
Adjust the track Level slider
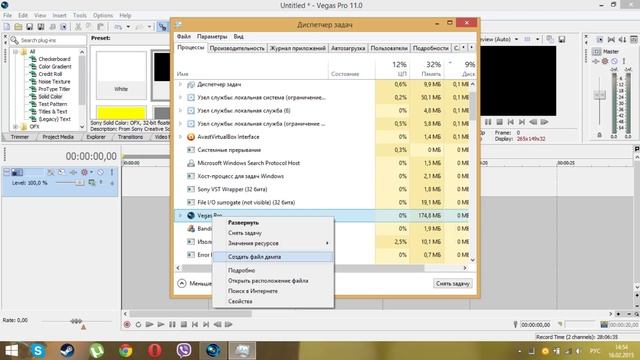[x=80, y=182]
